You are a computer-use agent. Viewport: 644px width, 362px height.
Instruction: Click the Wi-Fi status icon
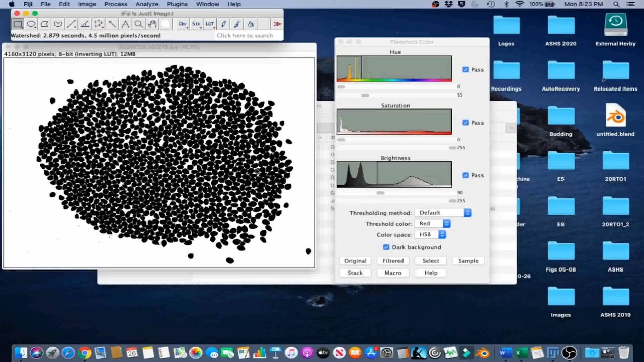click(x=520, y=4)
